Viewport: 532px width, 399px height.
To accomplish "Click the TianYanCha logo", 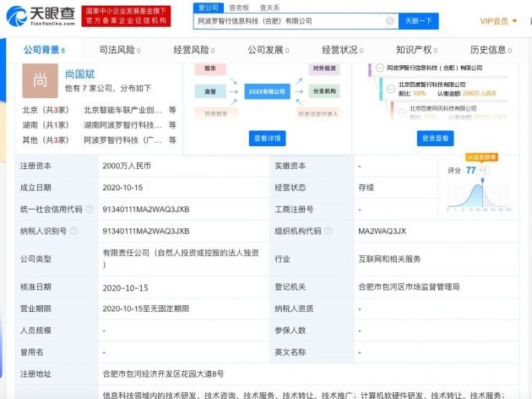I will tap(41, 16).
